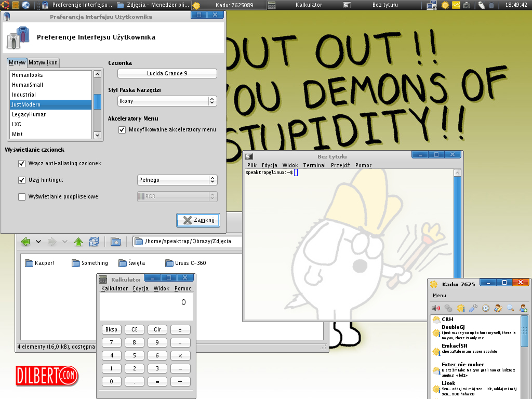Viewport: 532px width, 399px height.
Task: Launch the web browser from top panel
Action: pyautogui.click(x=26, y=5)
